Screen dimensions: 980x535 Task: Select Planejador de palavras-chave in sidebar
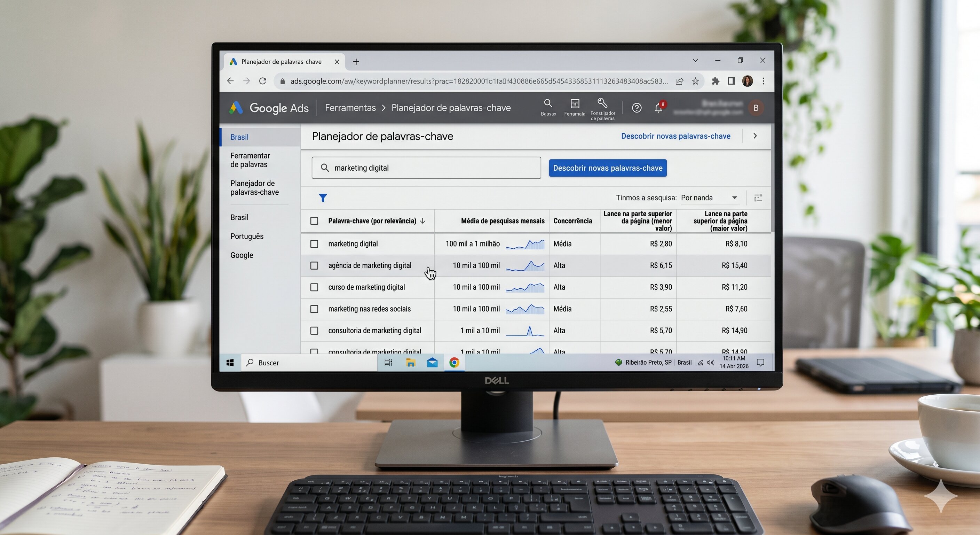(254, 187)
